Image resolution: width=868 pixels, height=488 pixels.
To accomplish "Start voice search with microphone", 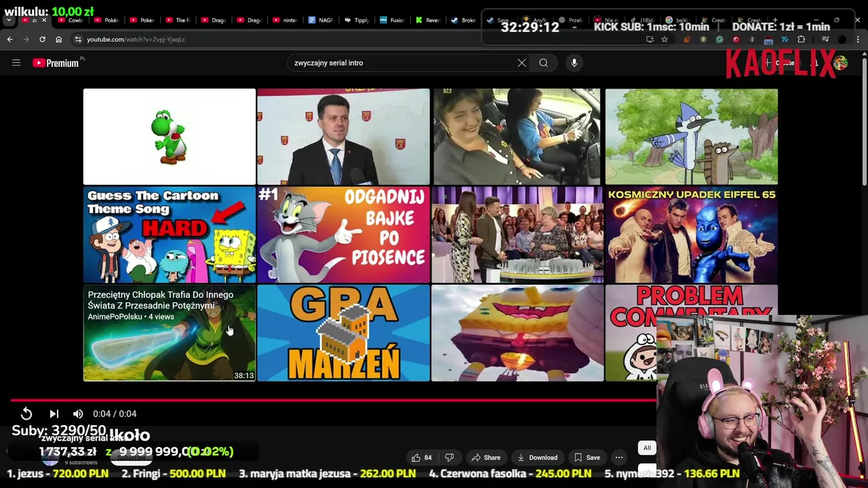I will pos(574,63).
